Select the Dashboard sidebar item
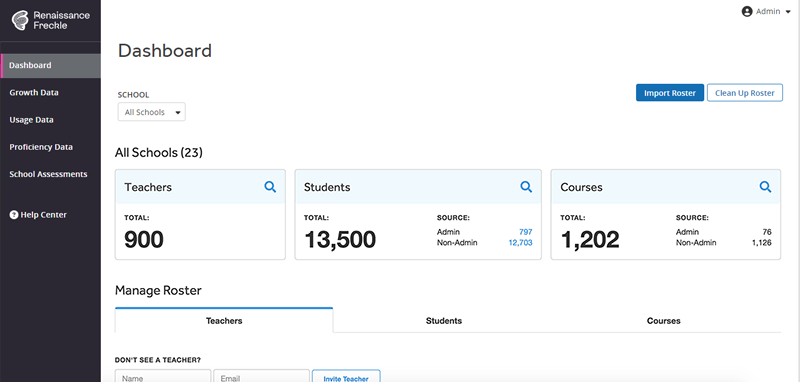 coord(51,65)
